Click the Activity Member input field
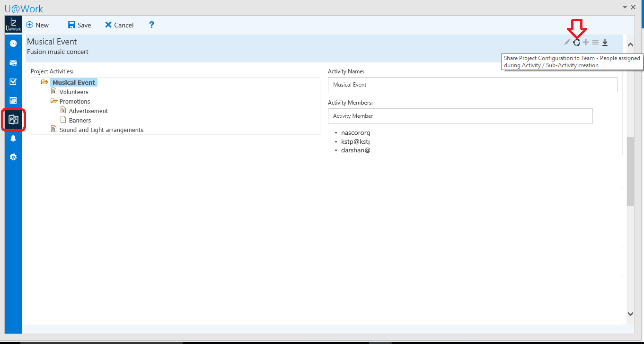This screenshot has height=344, width=644. (460, 116)
